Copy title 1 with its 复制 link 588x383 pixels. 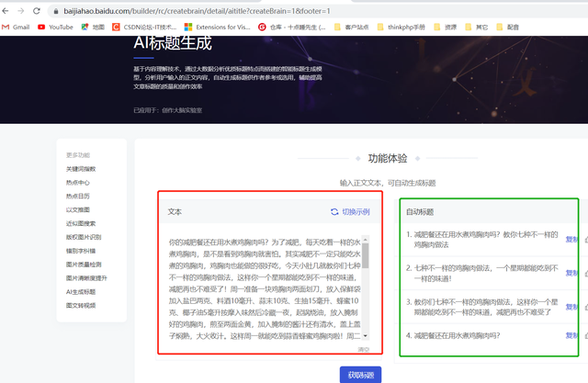571,239
